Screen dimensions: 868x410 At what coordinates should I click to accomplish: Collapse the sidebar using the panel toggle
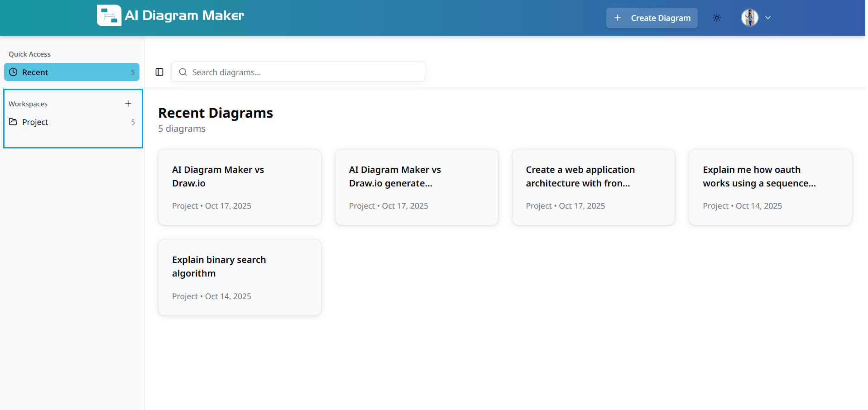pos(159,72)
